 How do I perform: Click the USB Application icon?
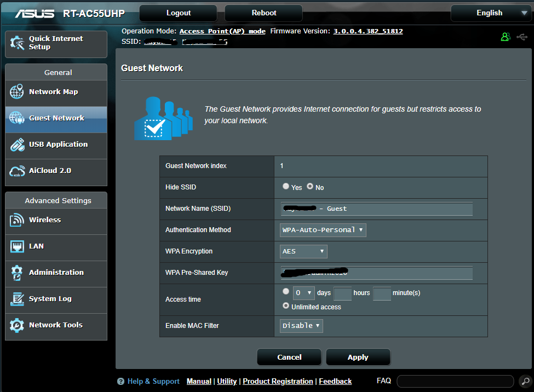17,145
